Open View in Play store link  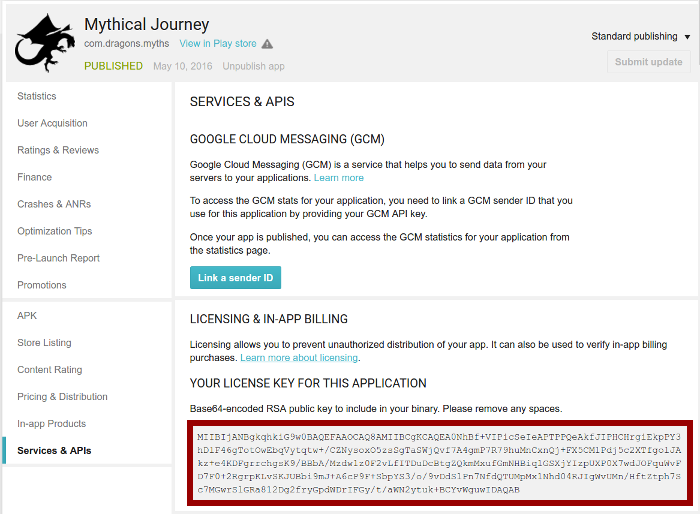click(x=218, y=43)
